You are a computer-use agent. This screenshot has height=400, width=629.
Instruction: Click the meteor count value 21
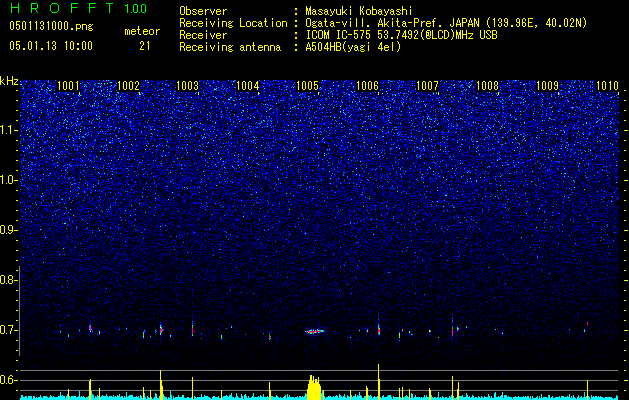(144, 46)
